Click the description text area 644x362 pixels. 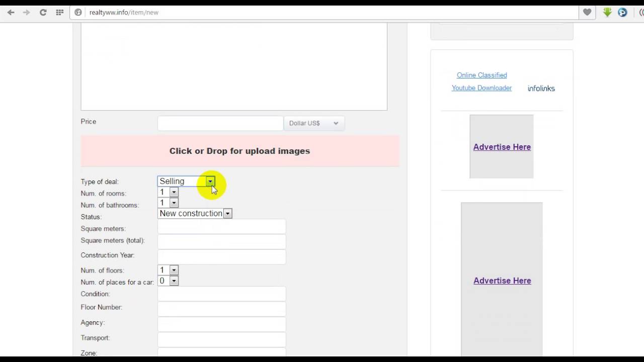click(x=234, y=66)
